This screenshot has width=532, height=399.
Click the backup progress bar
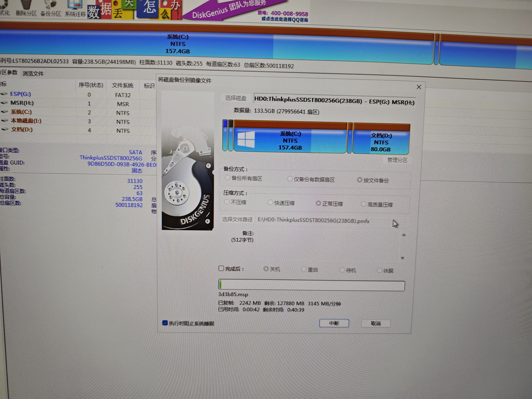[311, 285]
